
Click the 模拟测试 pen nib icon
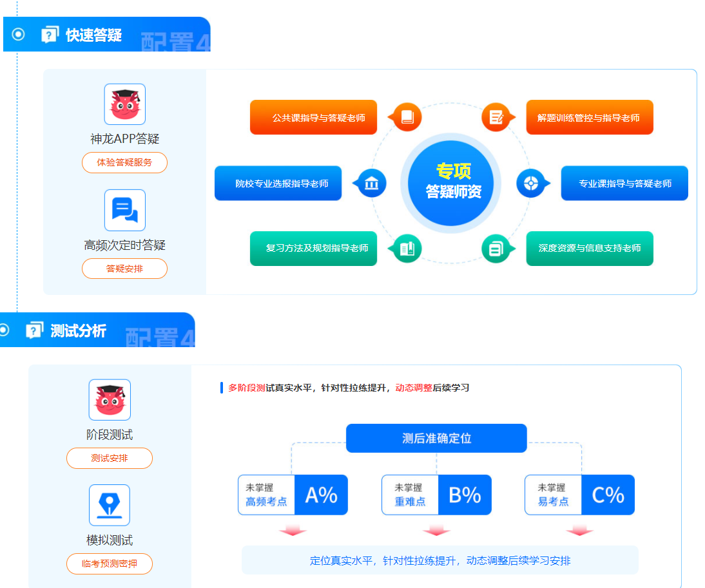coord(110,505)
